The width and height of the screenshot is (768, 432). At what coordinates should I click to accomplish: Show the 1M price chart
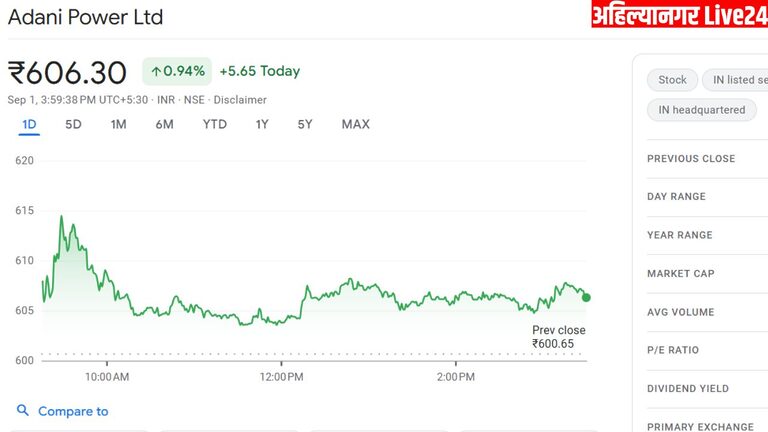click(x=118, y=124)
